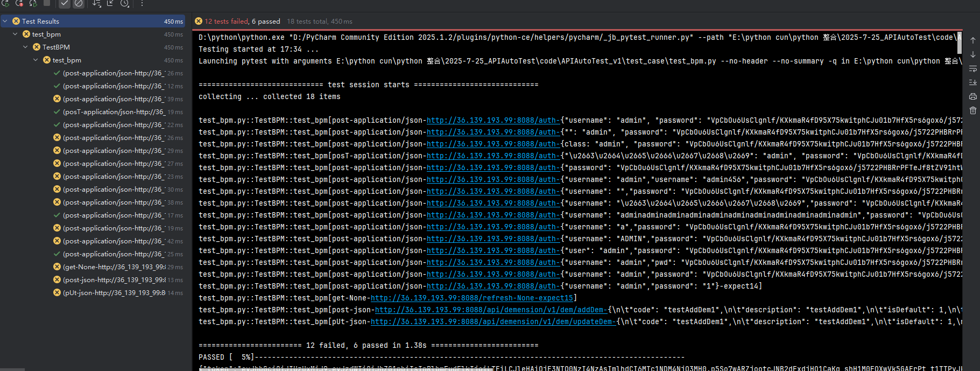Open the three-dot more options menu
Viewport: 980px width, 371px height.
click(142, 3)
